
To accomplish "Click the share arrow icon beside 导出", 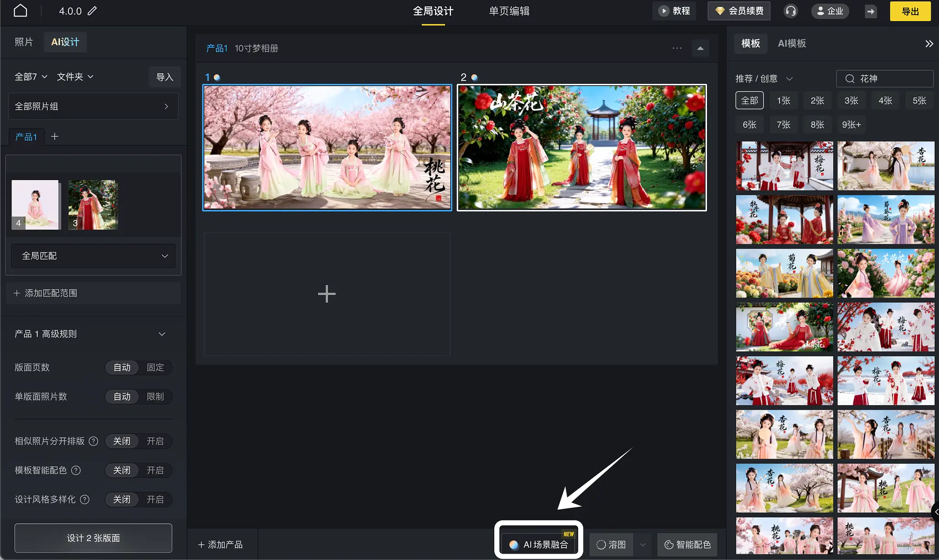I will pos(871,11).
